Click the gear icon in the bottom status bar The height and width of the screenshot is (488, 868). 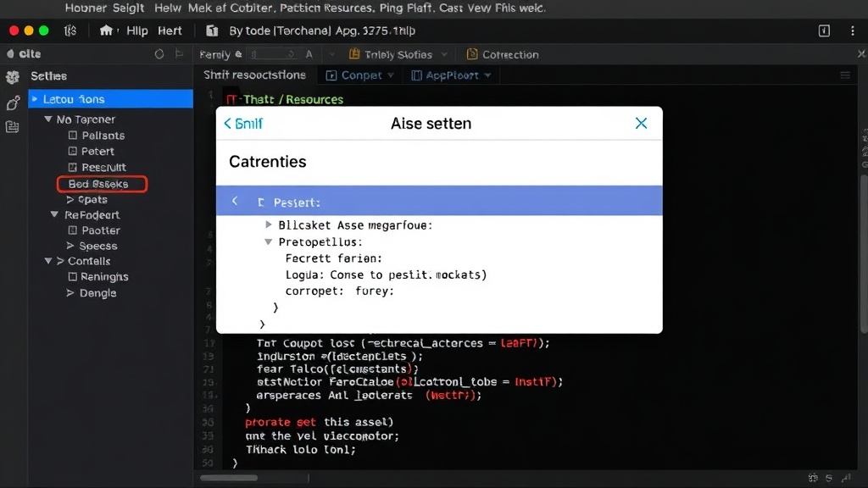point(813,478)
